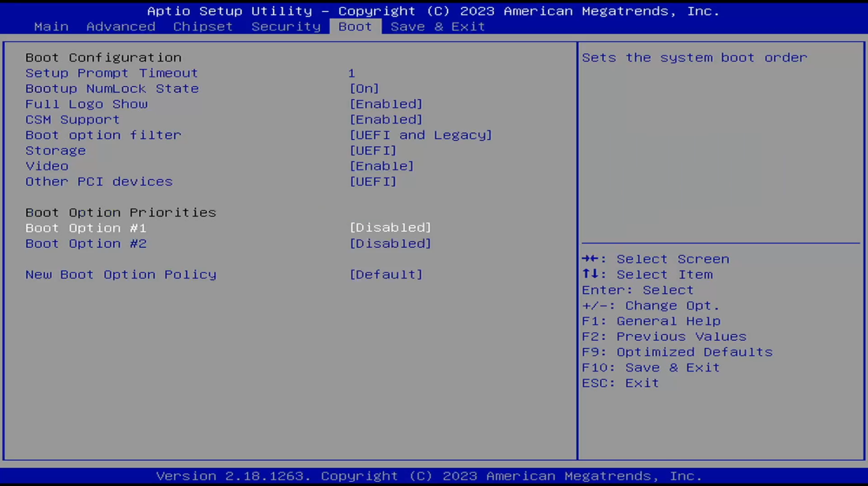Select Other PCI devices setting
The height and width of the screenshot is (486, 868).
pyautogui.click(x=99, y=182)
